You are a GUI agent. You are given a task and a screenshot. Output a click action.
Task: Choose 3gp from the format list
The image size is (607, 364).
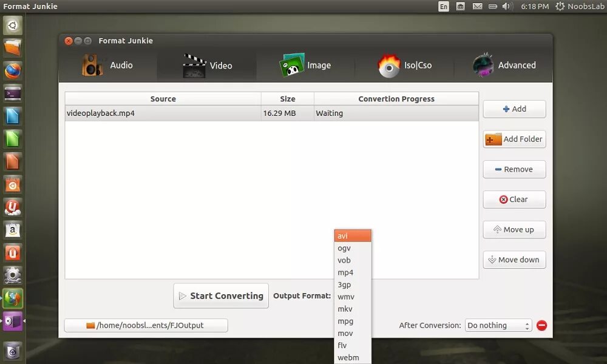pos(353,285)
